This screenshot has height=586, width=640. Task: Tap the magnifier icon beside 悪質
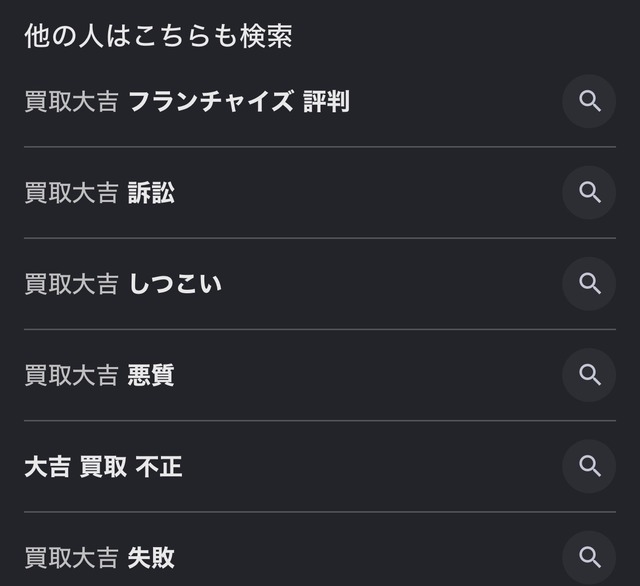pos(589,375)
